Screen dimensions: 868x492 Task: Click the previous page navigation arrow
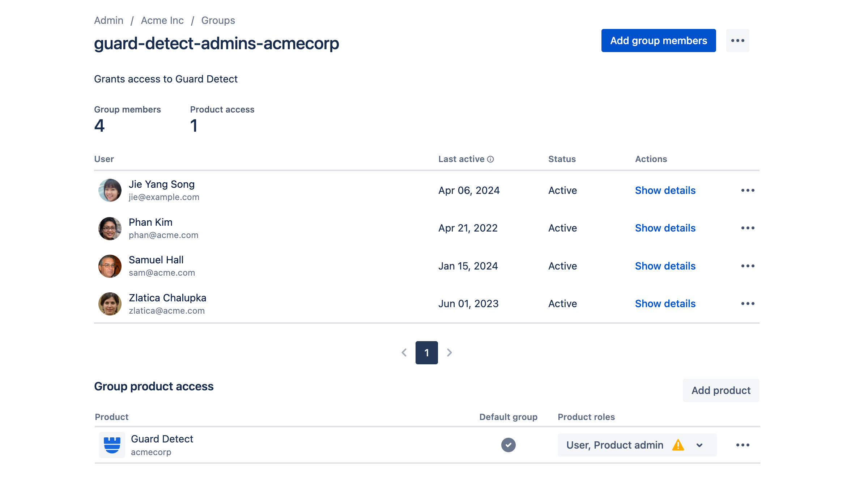click(404, 352)
